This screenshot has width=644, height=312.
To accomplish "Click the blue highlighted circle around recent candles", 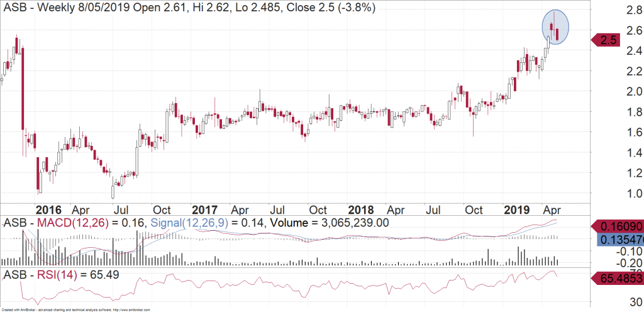I will click(556, 28).
